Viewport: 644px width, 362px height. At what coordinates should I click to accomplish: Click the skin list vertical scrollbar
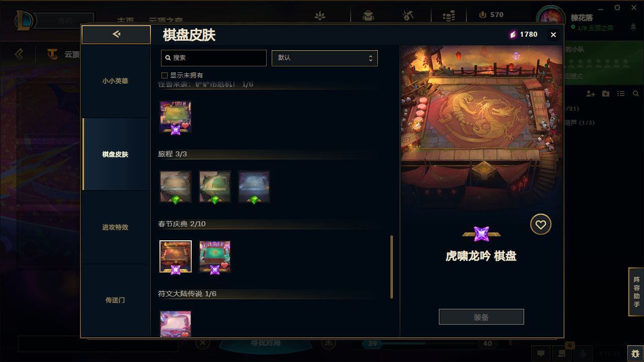point(391,266)
